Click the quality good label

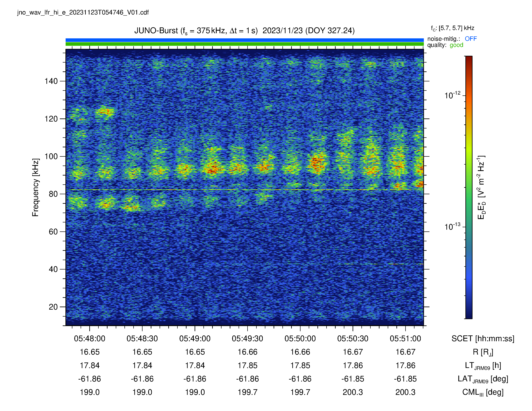[x=445, y=45]
